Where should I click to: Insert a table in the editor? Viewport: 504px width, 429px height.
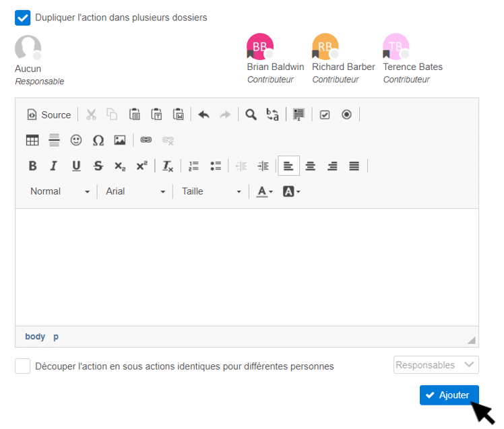(32, 140)
